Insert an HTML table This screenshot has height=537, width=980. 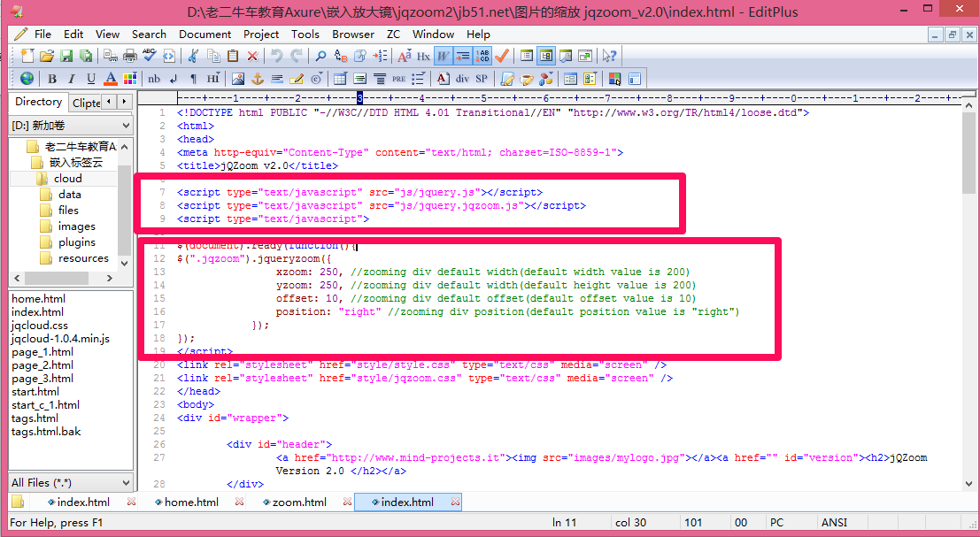340,79
